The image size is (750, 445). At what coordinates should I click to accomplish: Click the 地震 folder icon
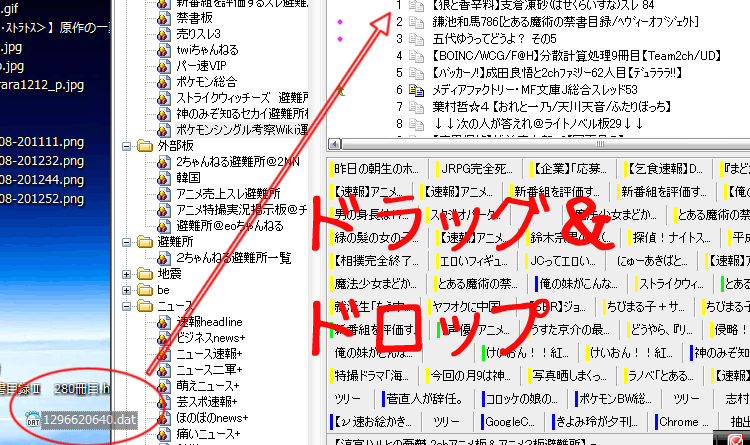(144, 274)
